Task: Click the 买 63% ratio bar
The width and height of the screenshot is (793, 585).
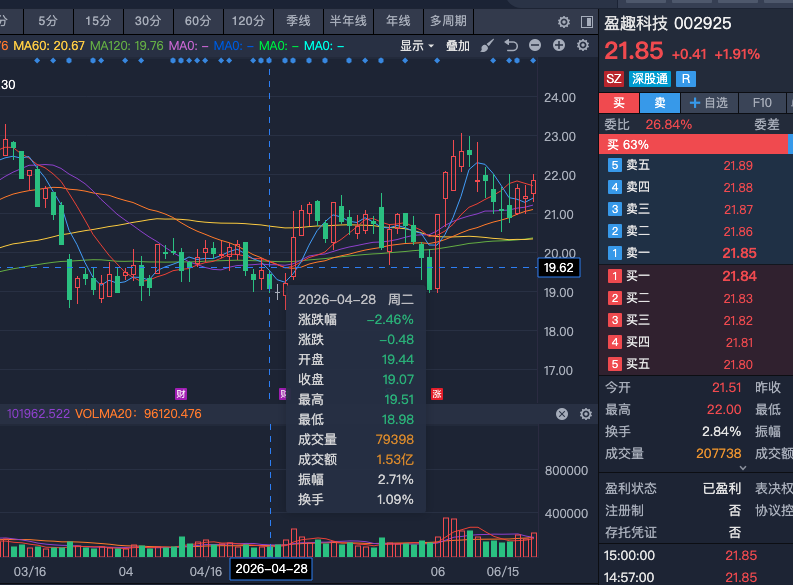Action: (693, 145)
